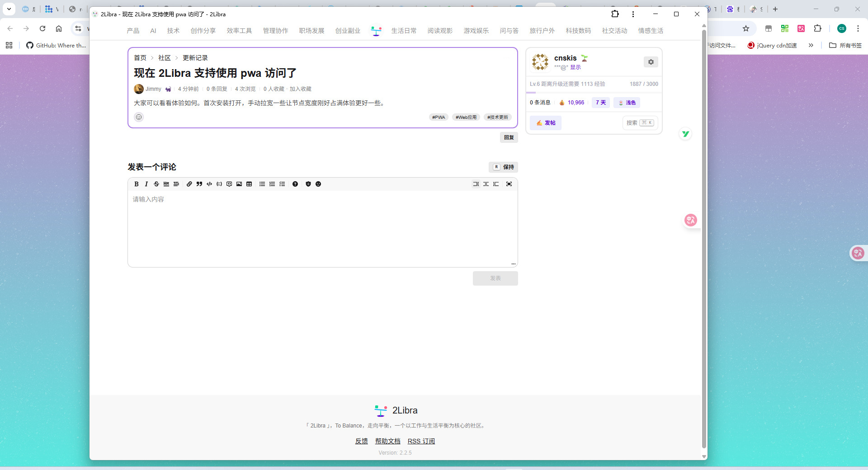The image size is (868, 470).
Task: Insert blockquote with quote icon
Action: (199, 184)
